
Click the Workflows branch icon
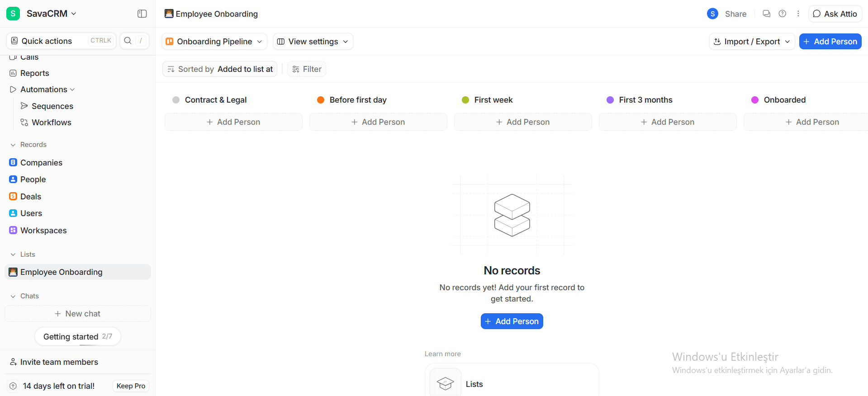24,122
